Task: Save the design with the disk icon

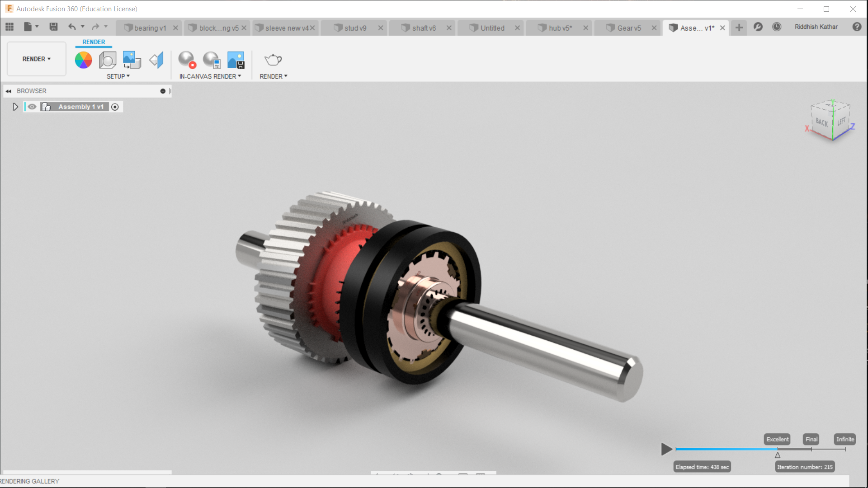Action: tap(53, 27)
